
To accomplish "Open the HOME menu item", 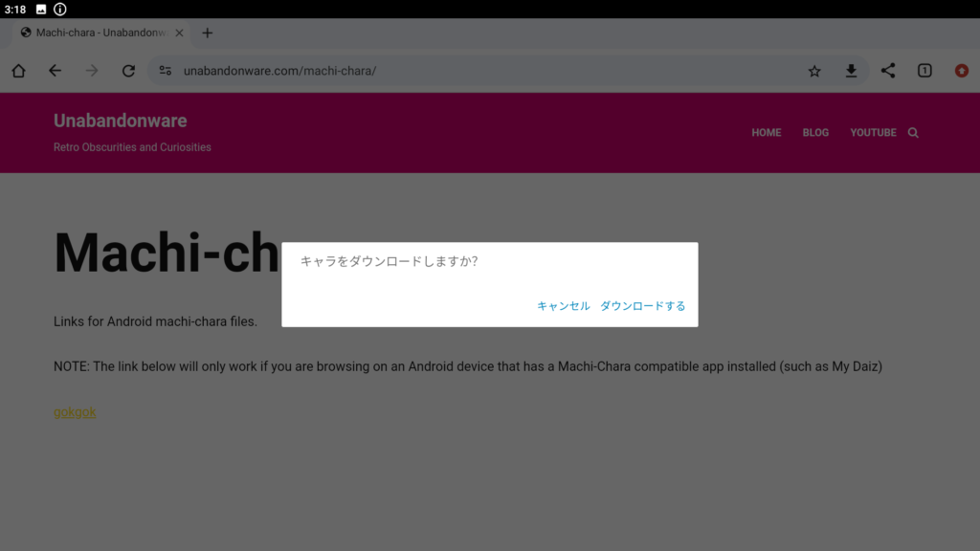I will [766, 133].
